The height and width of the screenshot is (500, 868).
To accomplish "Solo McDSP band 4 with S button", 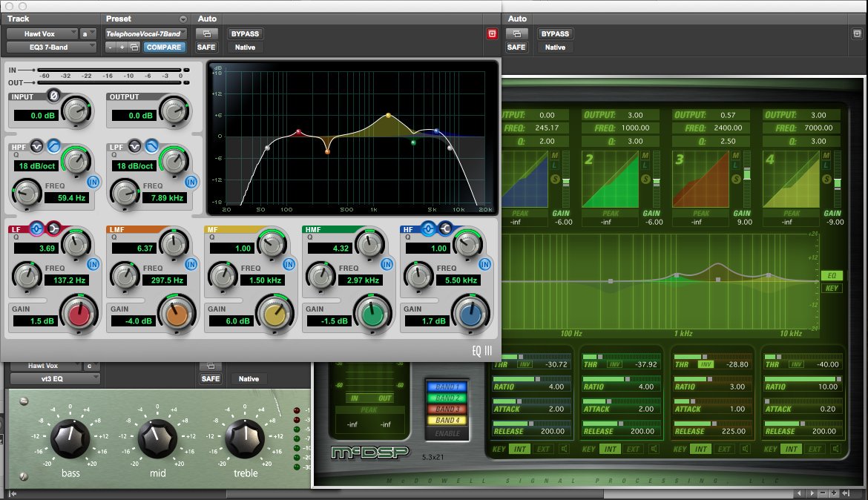I will tap(826, 180).
